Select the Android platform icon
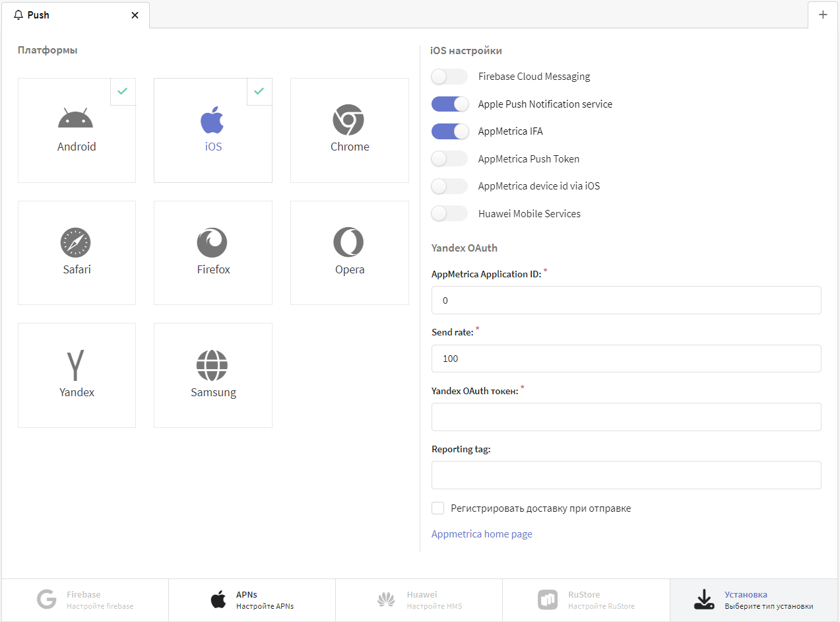The image size is (840, 622). (76, 118)
